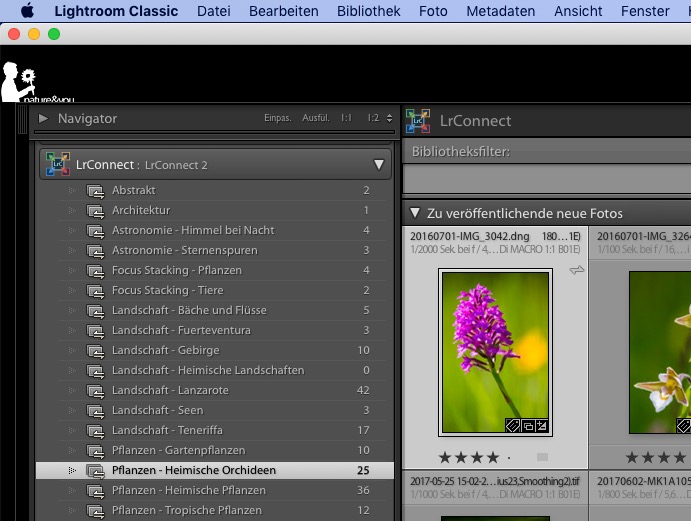The width and height of the screenshot is (691, 521).
Task: Select Pflanzen - Heimische Pflanzen collection
Action: [214, 491]
